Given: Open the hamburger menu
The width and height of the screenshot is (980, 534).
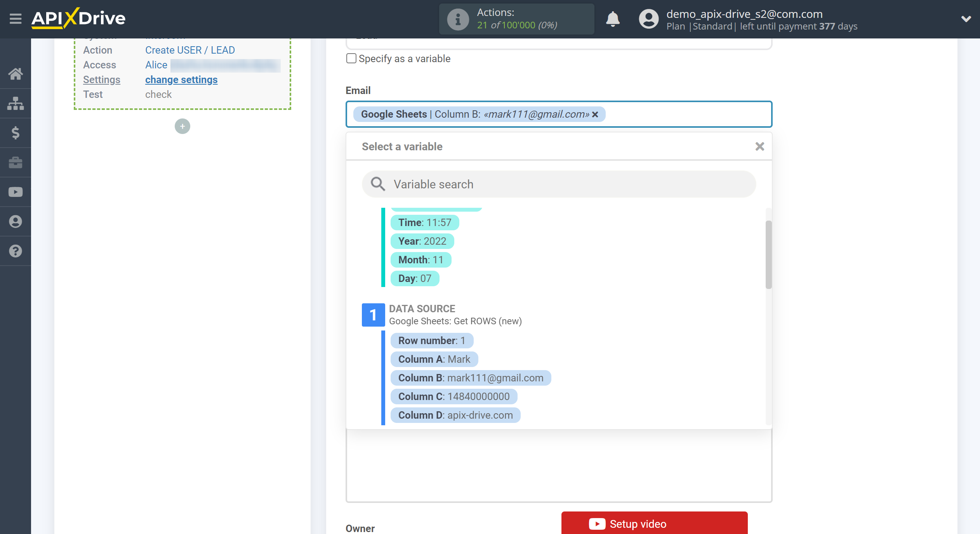Looking at the screenshot, I should pyautogui.click(x=16, y=19).
